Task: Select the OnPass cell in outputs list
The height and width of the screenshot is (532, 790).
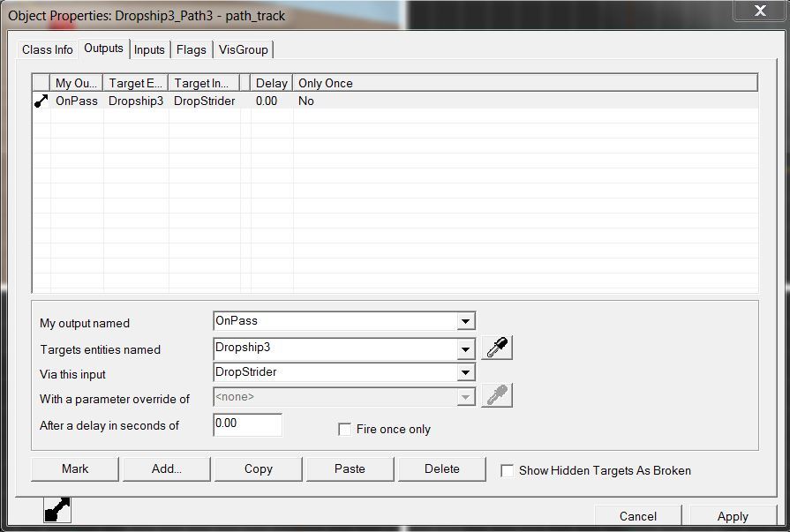Action: pyautogui.click(x=77, y=101)
